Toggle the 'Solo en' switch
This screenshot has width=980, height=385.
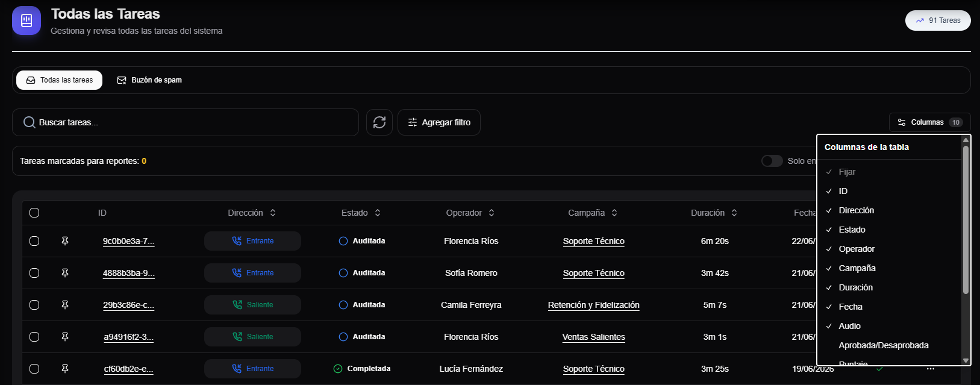772,161
